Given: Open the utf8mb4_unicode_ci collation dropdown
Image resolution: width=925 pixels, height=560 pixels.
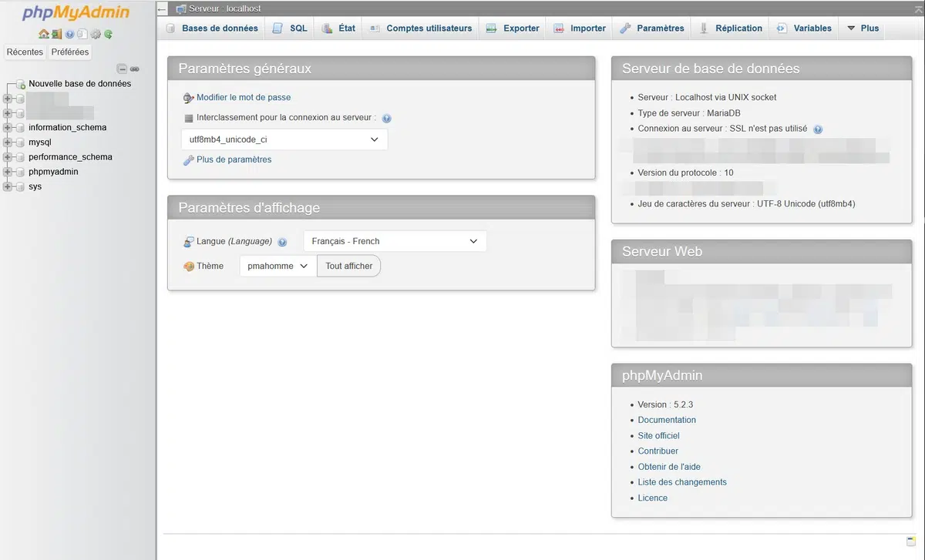Looking at the screenshot, I should click(x=284, y=139).
